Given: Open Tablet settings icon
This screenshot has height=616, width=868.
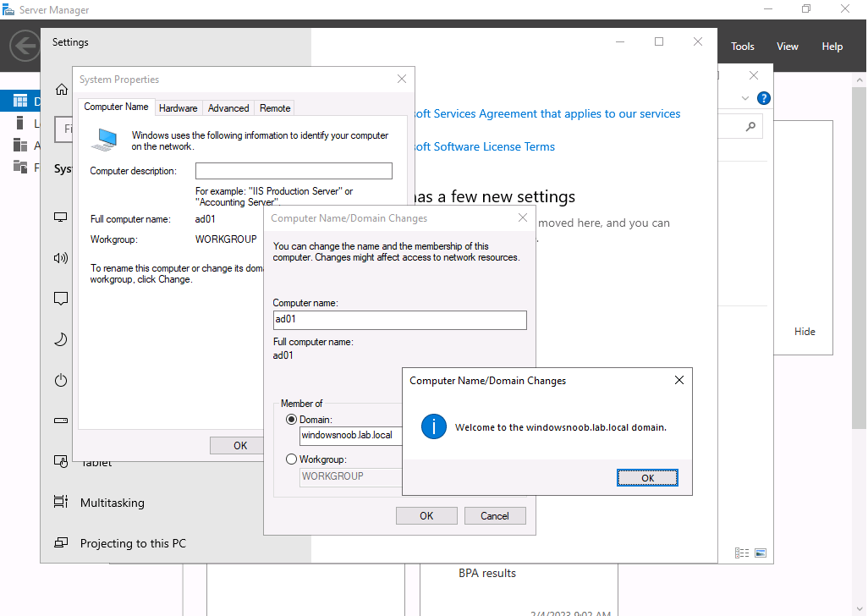Looking at the screenshot, I should pyautogui.click(x=60, y=461).
